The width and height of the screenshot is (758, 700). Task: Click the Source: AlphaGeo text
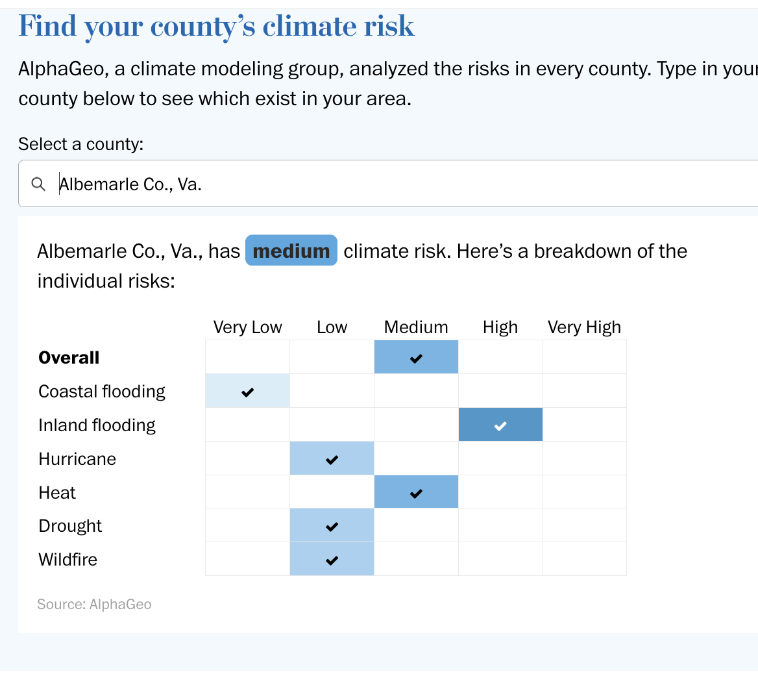click(x=94, y=605)
